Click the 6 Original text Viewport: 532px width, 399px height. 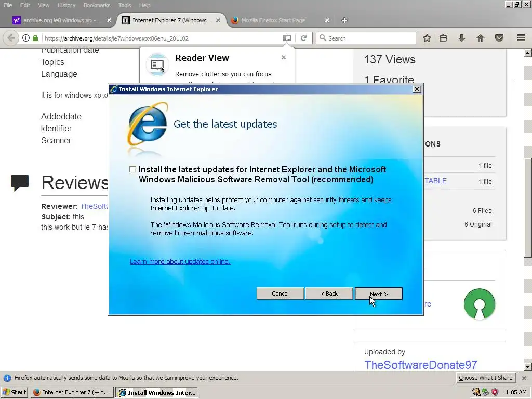point(478,224)
